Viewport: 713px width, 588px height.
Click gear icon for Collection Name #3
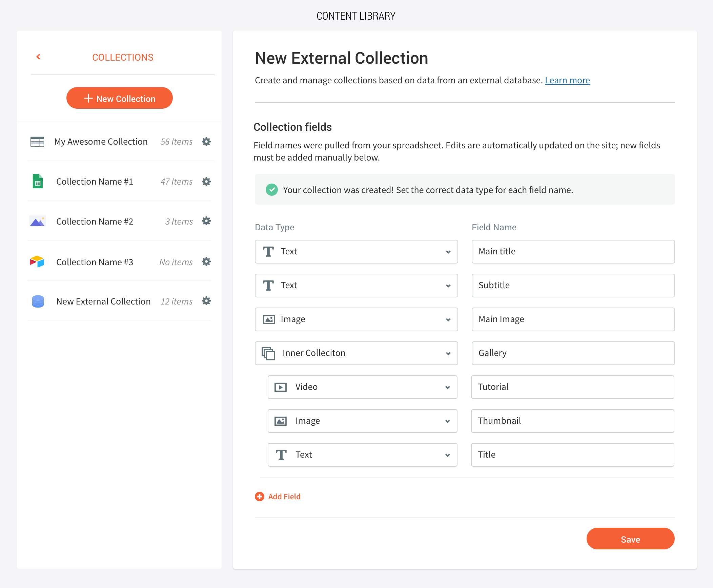pyautogui.click(x=206, y=261)
